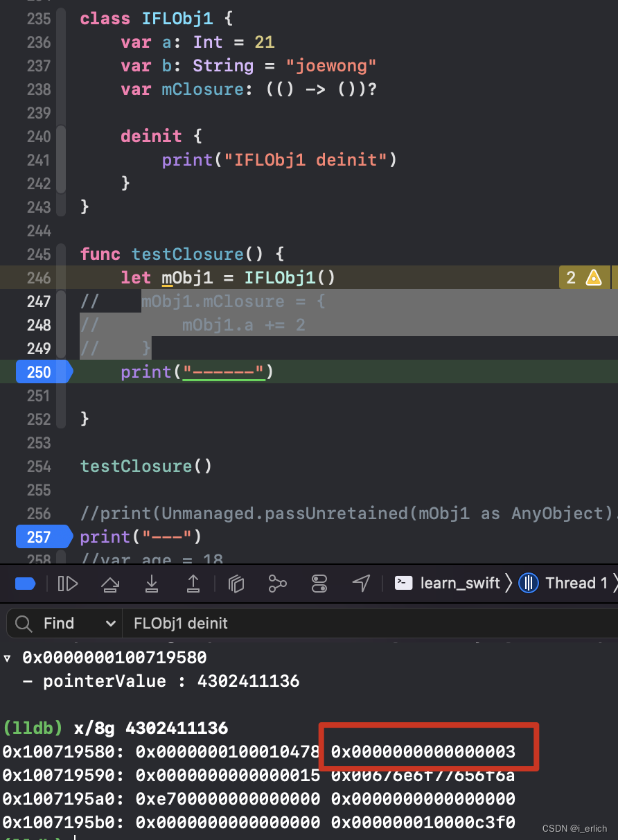Viewport: 618px width, 840px height.
Task: Click the testClosure() call on line 254
Action: pos(146,466)
